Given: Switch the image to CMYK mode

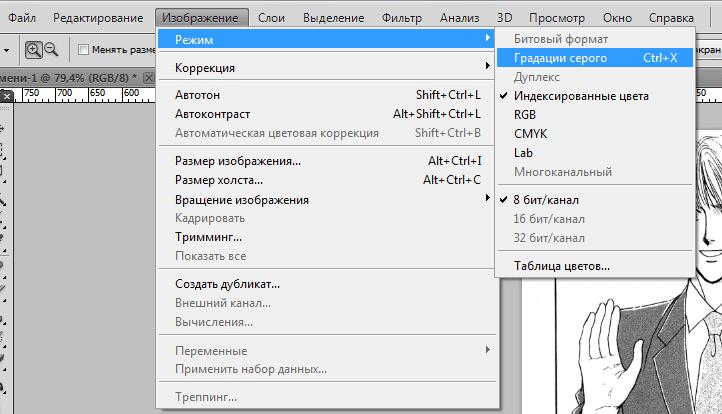Looking at the screenshot, I should 530,134.
